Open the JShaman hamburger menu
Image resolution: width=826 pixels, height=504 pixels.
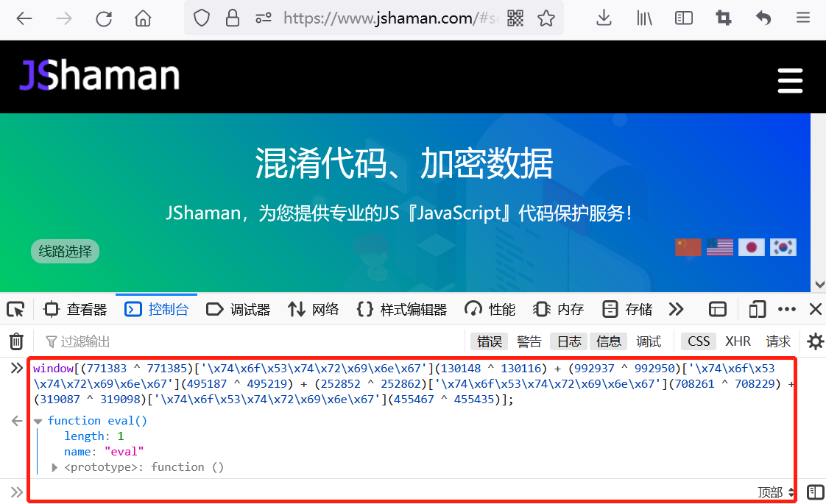coord(790,81)
